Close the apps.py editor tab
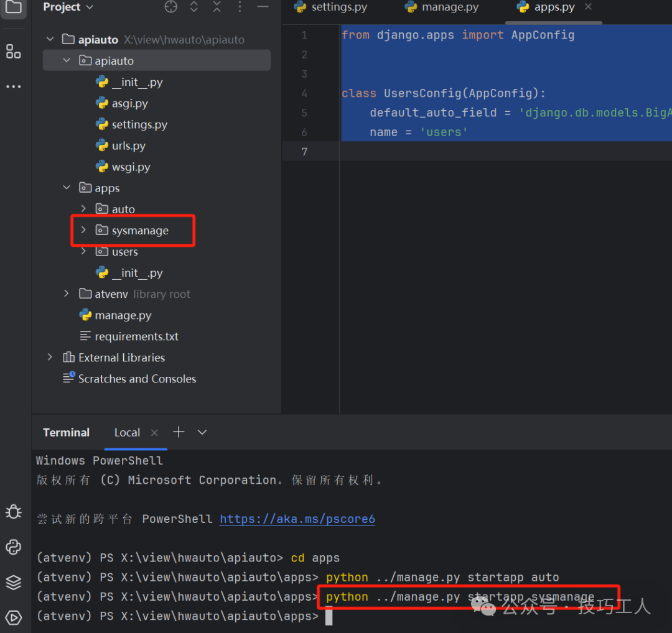This screenshot has width=672, height=633. (589, 7)
